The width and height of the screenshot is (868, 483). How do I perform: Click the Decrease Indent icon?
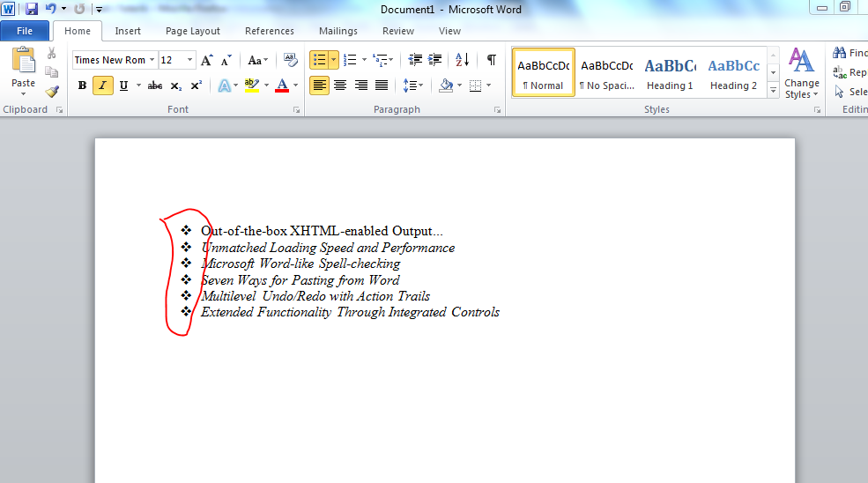click(x=415, y=60)
